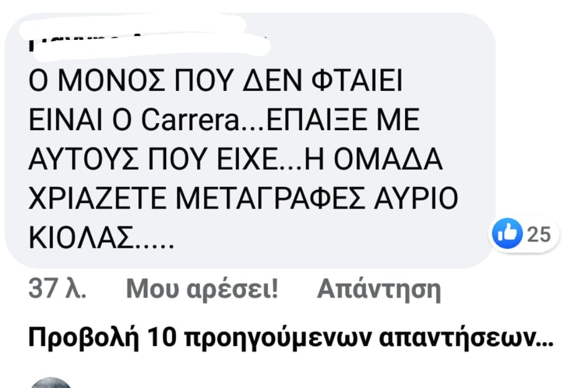Like the comment via Μου αρέσει!
588x388 pixels.
coord(202,289)
